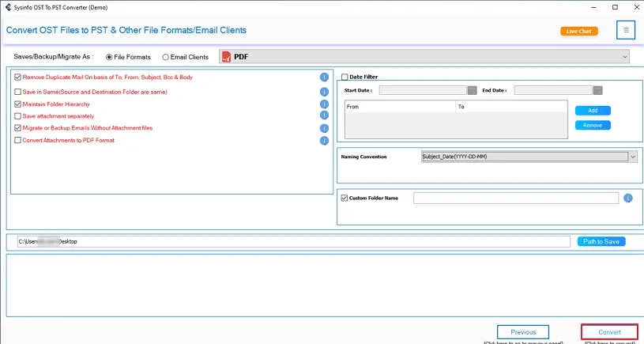Open the End Date calendar picker
The width and height of the screenshot is (644, 344).
click(x=598, y=90)
